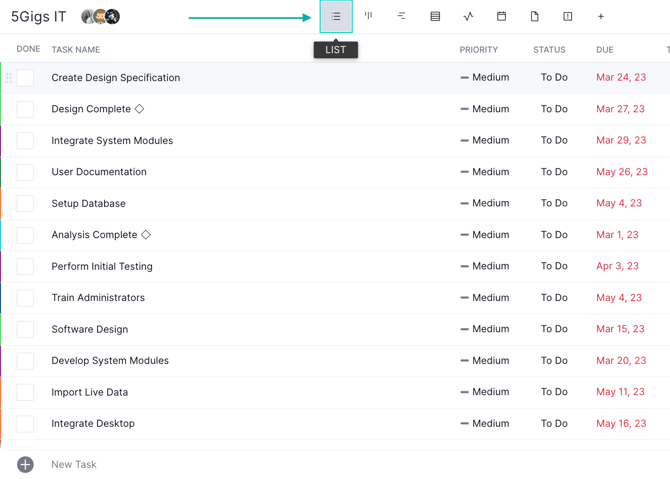Screen dimensions: 670x479
Task: Mark Develop System Modules as done
Action: point(25,361)
